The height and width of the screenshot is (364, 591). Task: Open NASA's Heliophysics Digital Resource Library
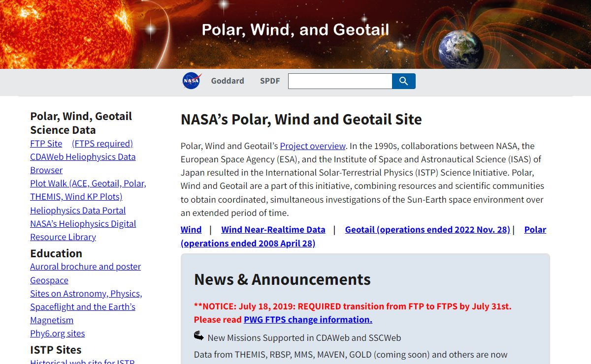(83, 230)
